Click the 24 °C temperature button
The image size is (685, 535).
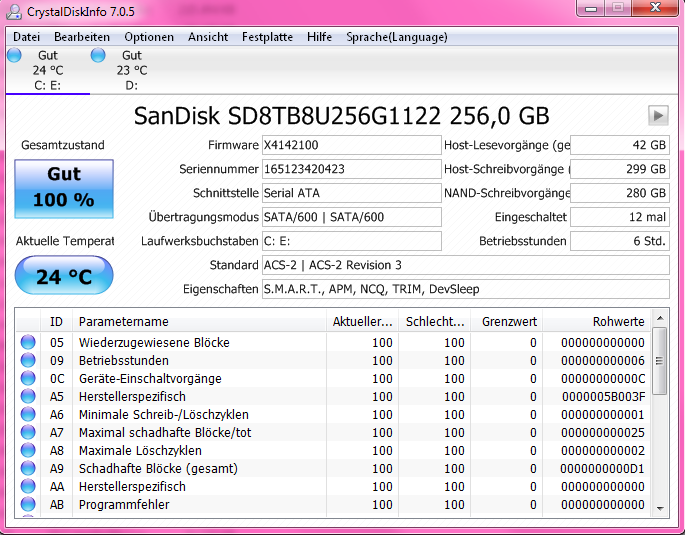[64, 276]
